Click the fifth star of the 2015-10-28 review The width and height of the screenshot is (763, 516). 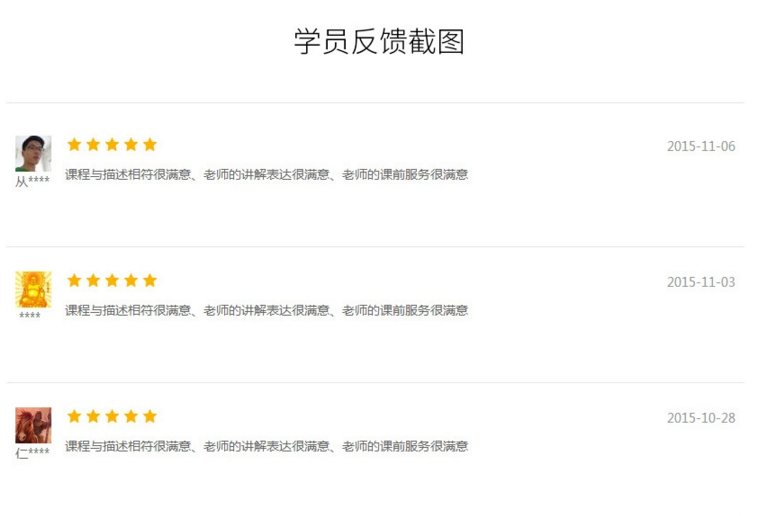tap(150, 416)
